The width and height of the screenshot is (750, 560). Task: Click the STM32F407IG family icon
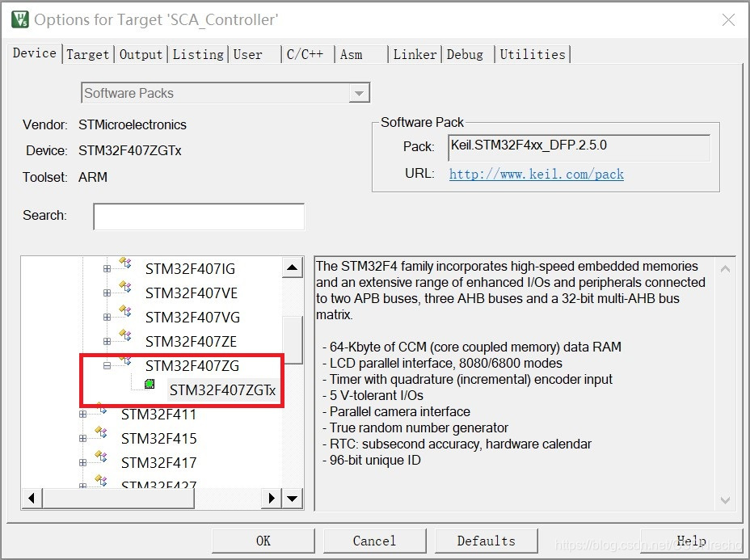point(125,263)
